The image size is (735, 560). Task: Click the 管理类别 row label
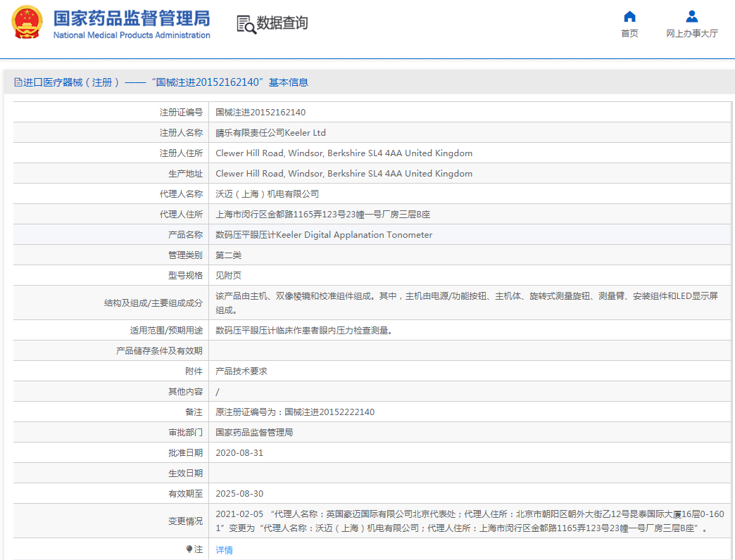pos(186,255)
